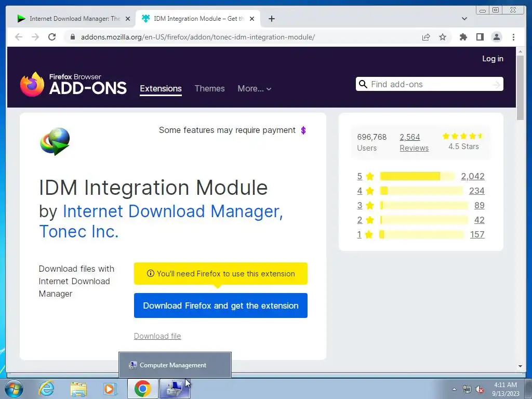Click the purple dollar payment icon
532x399 pixels.
click(303, 130)
